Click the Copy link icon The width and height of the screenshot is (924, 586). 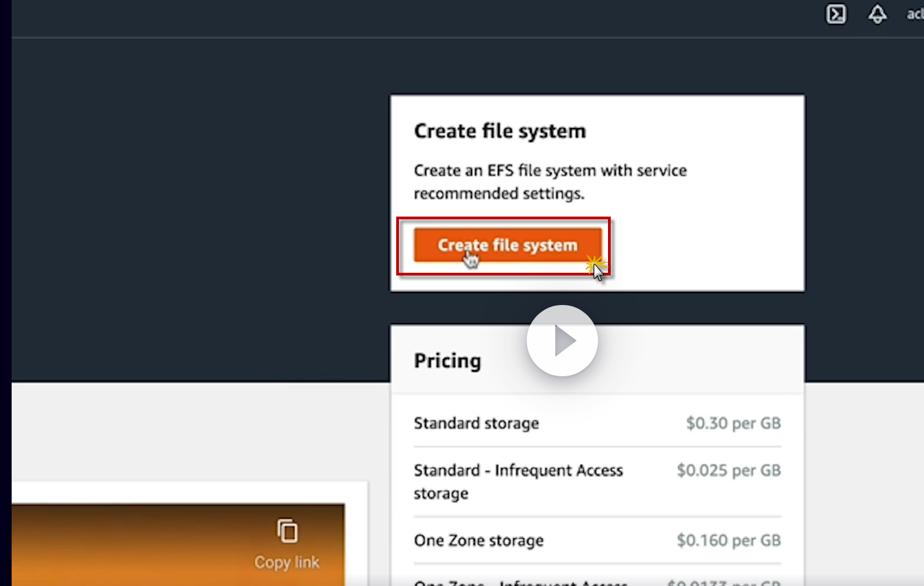[x=287, y=532]
